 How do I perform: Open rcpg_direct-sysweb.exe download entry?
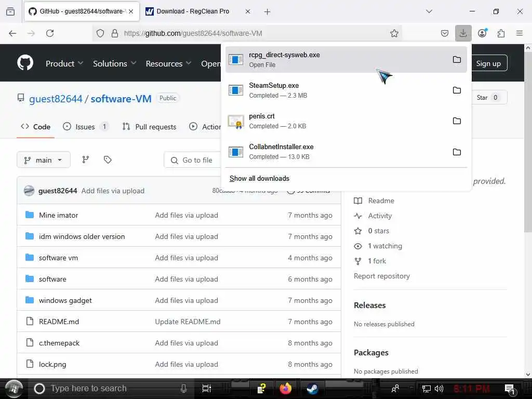346,60
